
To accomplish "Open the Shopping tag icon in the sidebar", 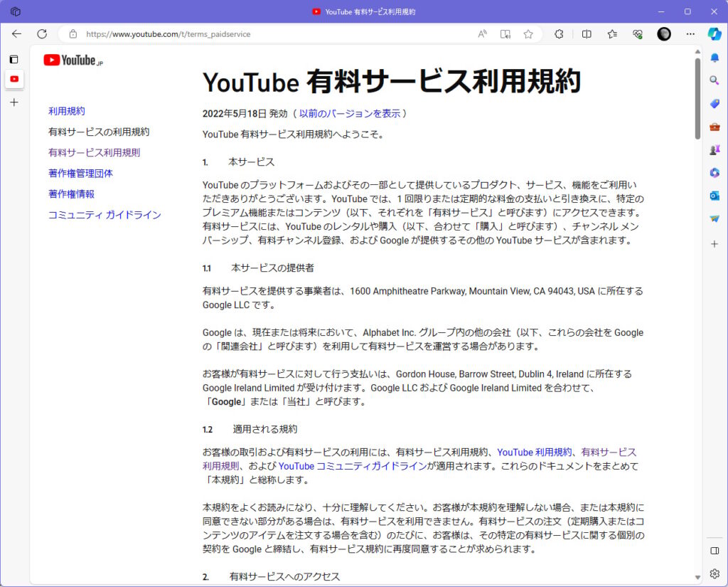I will coord(714,103).
